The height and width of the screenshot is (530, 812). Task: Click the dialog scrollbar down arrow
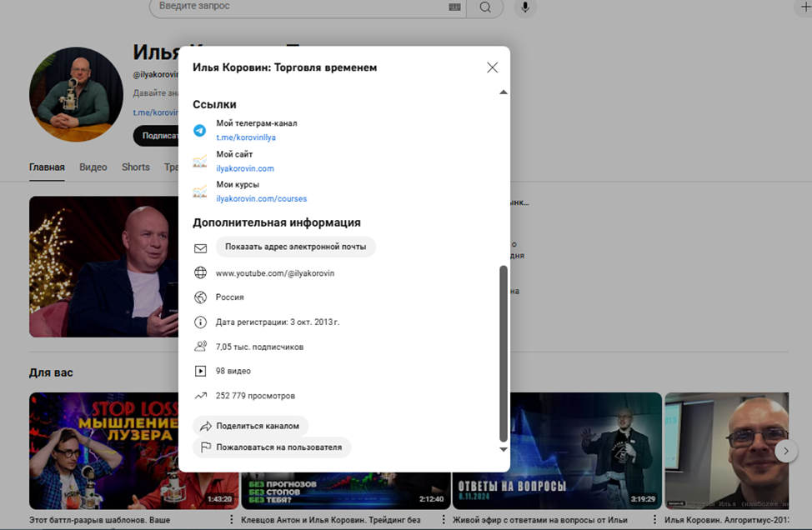click(503, 449)
